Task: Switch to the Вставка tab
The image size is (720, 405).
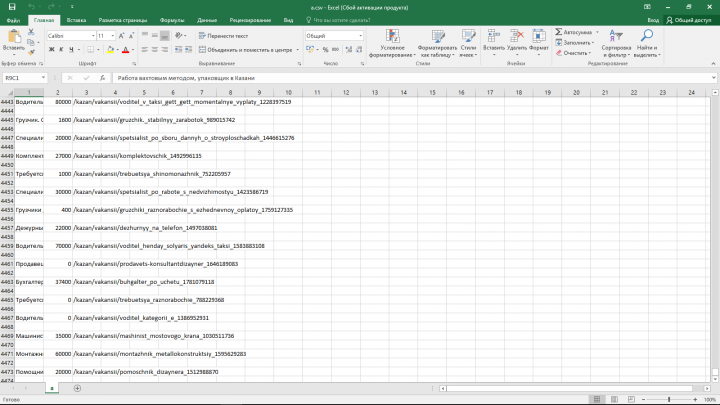Action: (x=76, y=20)
